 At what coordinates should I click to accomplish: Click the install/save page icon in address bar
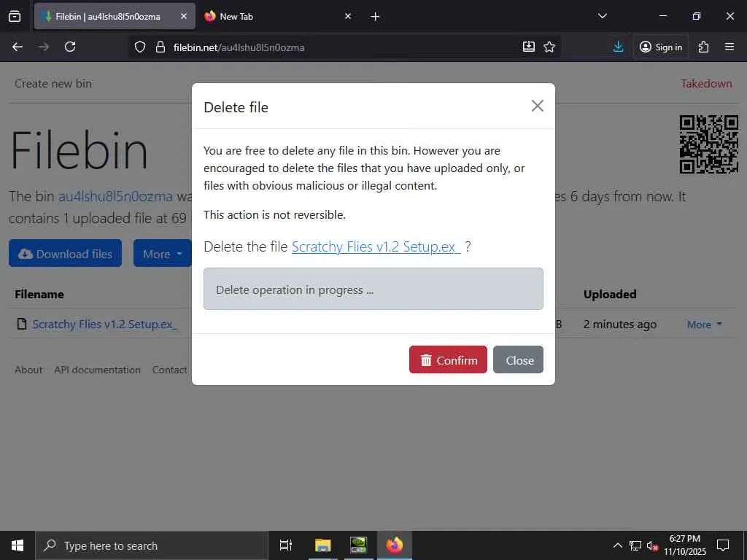pos(528,47)
